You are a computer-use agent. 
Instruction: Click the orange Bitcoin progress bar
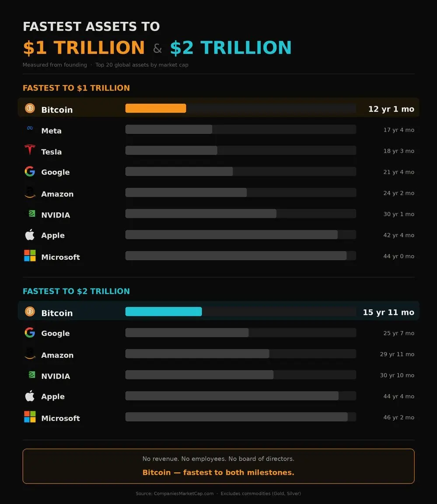tap(156, 108)
